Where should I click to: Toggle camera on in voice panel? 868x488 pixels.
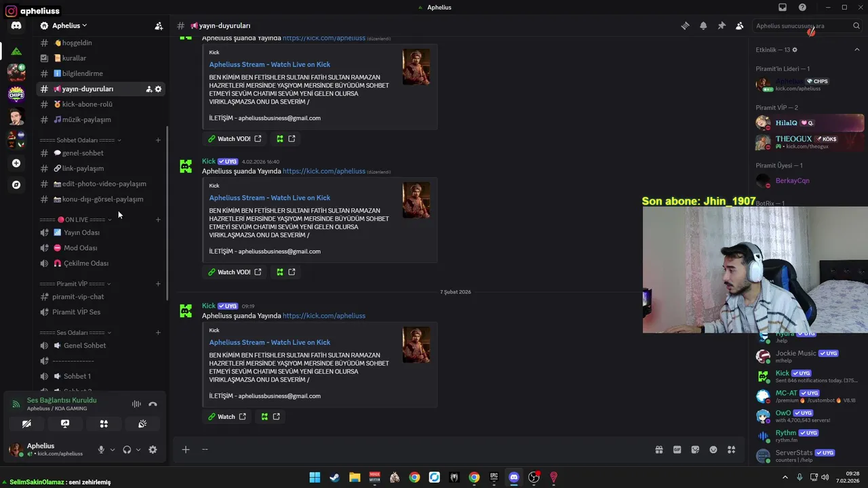tap(26, 424)
